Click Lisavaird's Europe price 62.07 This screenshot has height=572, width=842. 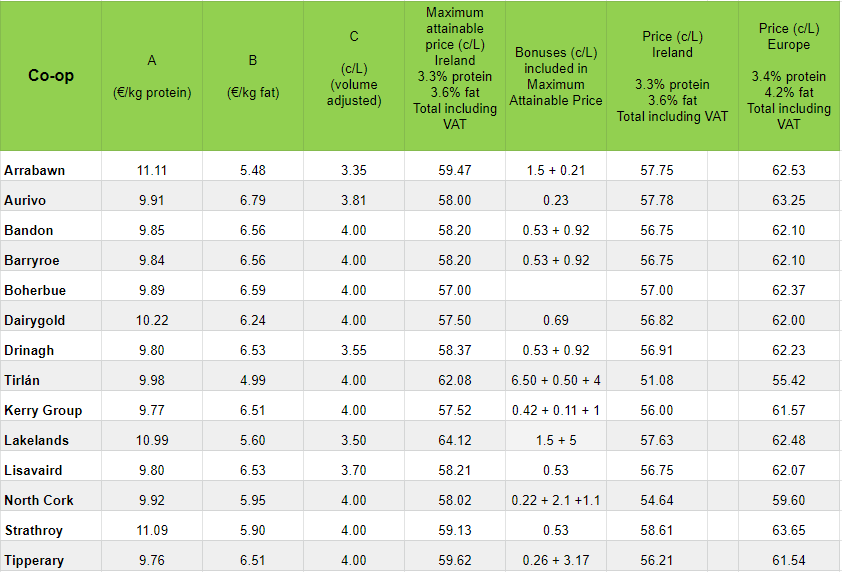(789, 470)
